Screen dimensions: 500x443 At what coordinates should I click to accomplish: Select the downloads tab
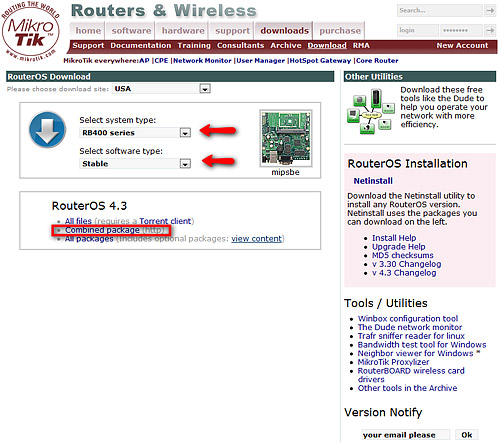[x=284, y=31]
